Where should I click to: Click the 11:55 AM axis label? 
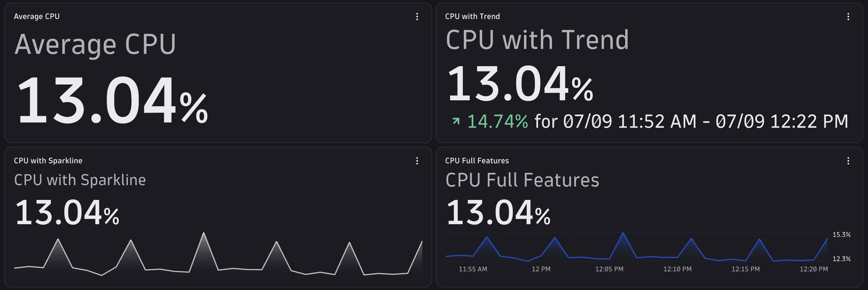pos(473,269)
